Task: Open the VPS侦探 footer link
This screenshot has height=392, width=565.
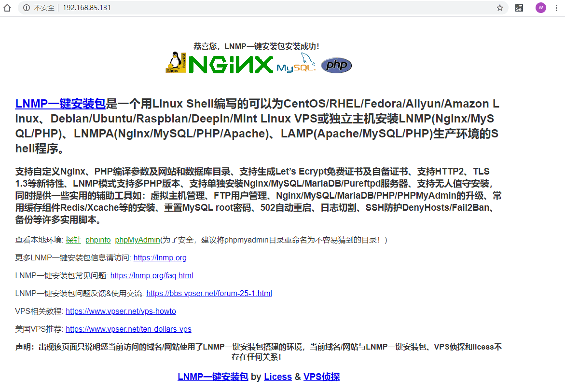Action: (x=321, y=377)
